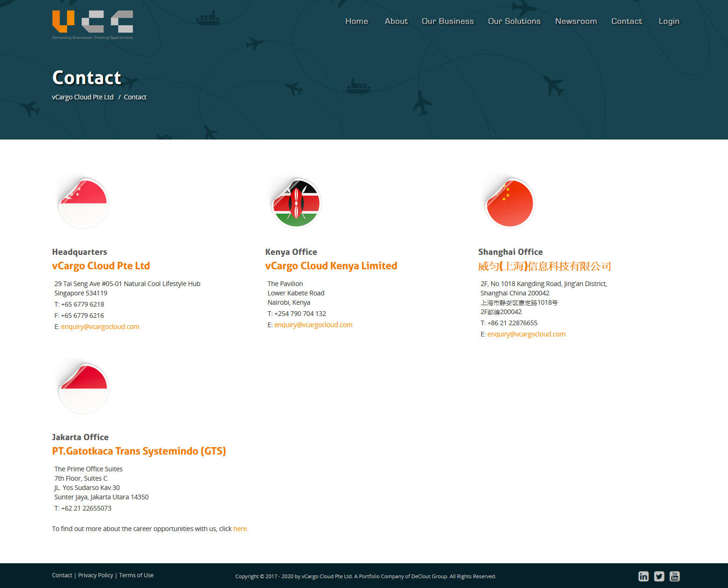Click the Headquarters enquiry email link
The width and height of the screenshot is (728, 588).
pos(100,327)
